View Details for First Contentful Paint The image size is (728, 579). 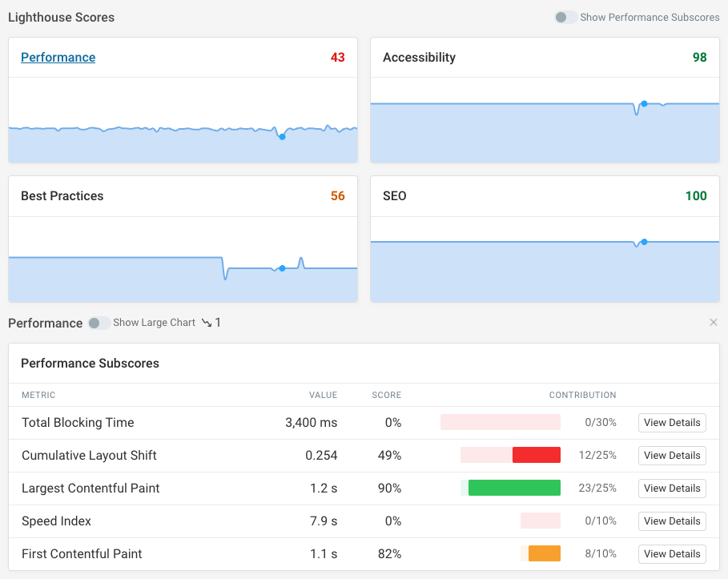[x=671, y=553]
